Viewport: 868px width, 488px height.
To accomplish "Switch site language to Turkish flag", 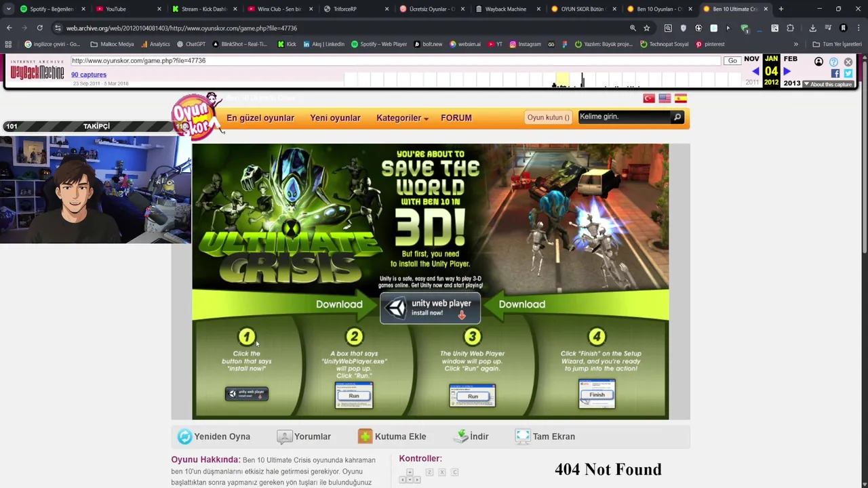I will coord(649,98).
